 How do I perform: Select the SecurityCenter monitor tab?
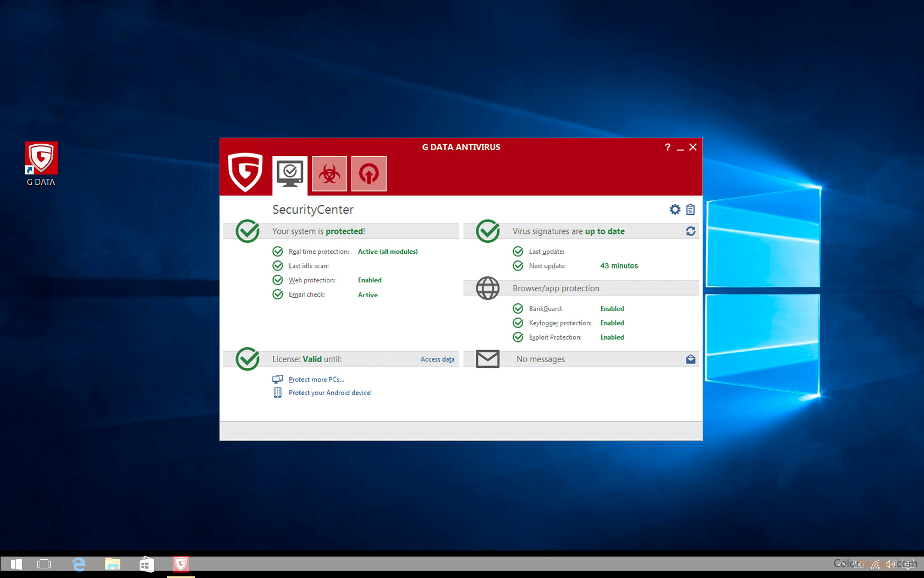click(290, 174)
